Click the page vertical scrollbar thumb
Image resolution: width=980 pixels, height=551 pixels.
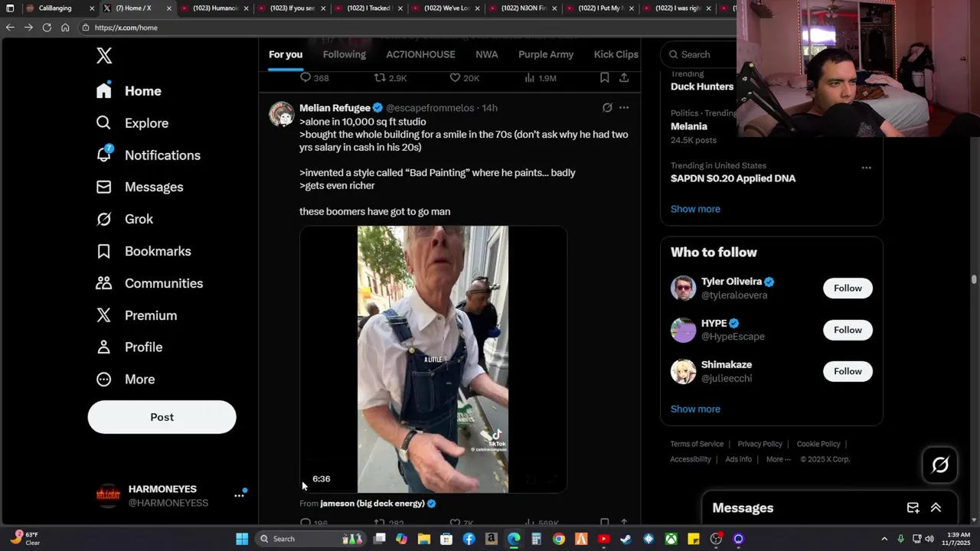point(974,280)
